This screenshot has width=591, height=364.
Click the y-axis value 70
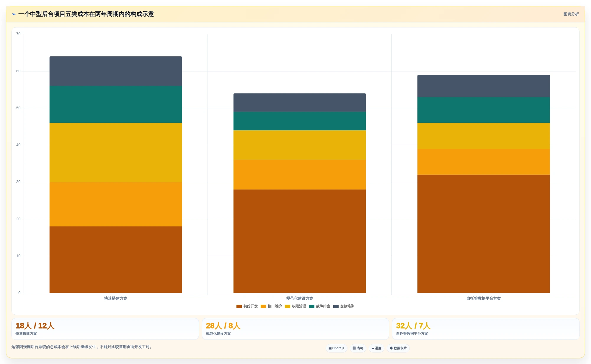(x=18, y=34)
